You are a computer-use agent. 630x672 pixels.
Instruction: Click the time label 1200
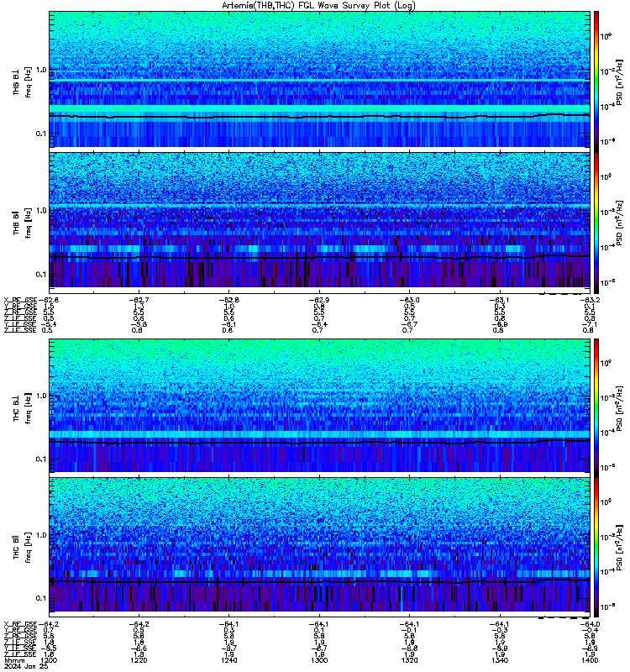(49, 660)
